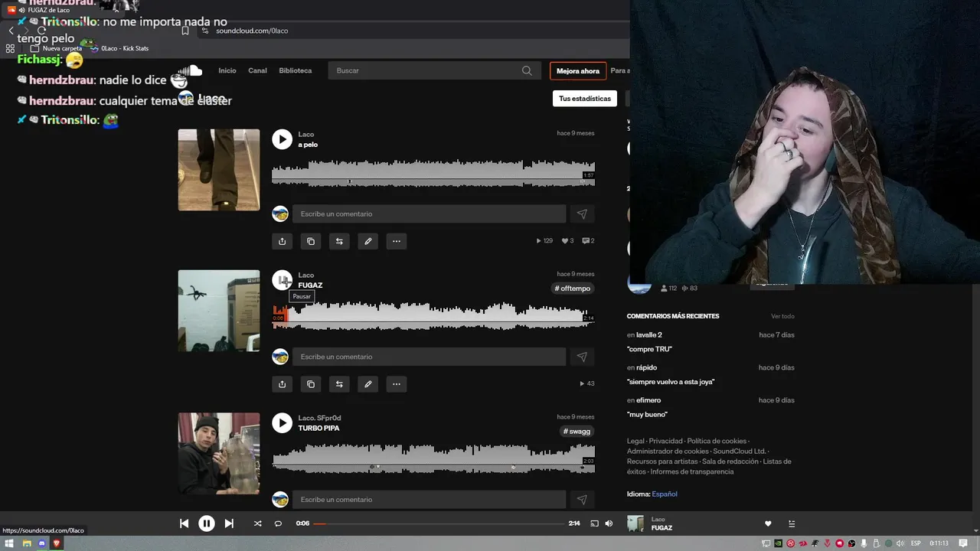The height and width of the screenshot is (551, 980).
Task: Open the next up queue
Action: pyautogui.click(x=792, y=524)
